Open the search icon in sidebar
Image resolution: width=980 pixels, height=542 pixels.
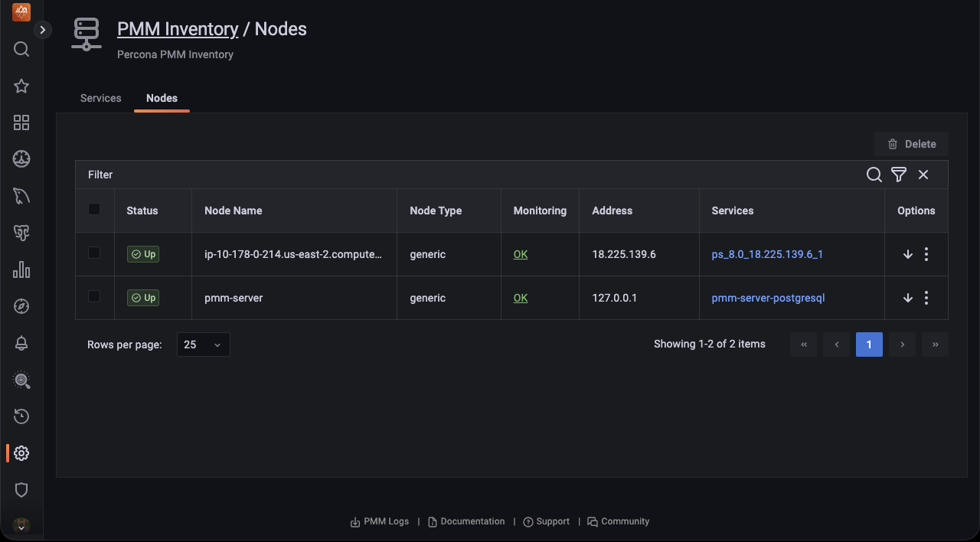click(x=21, y=50)
